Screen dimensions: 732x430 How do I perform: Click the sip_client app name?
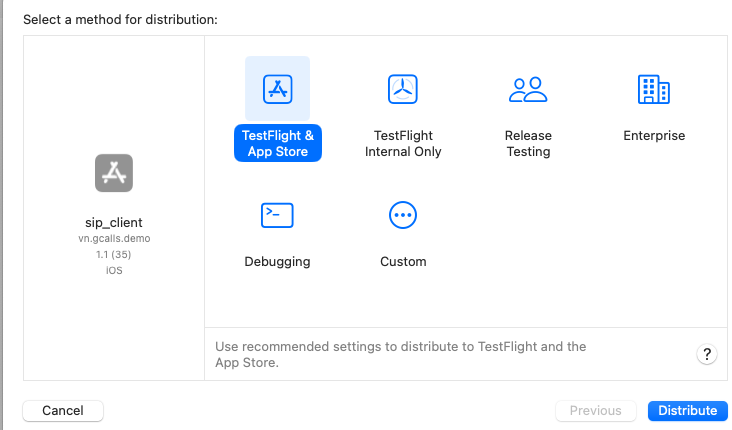tap(114, 222)
